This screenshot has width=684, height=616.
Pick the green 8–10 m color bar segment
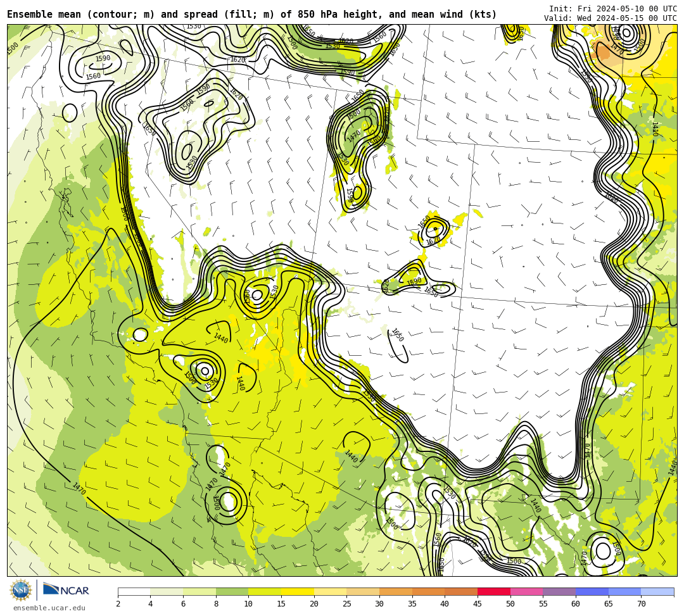(x=232, y=591)
